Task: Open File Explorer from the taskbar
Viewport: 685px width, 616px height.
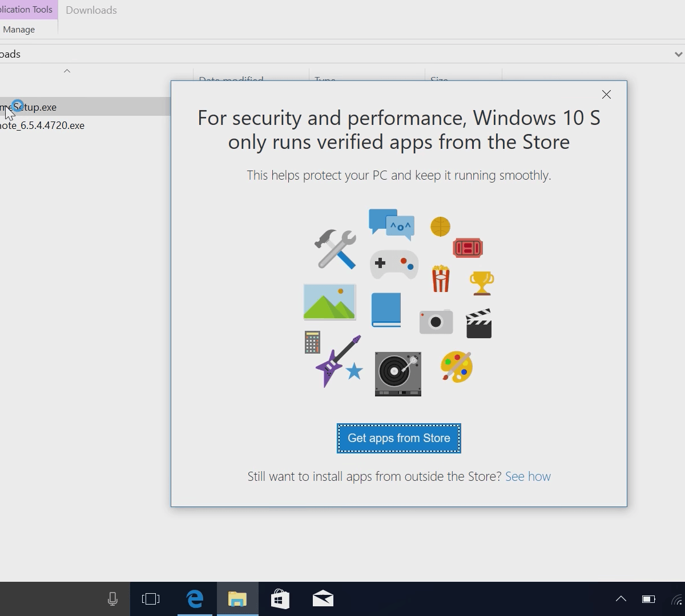Action: [237, 599]
